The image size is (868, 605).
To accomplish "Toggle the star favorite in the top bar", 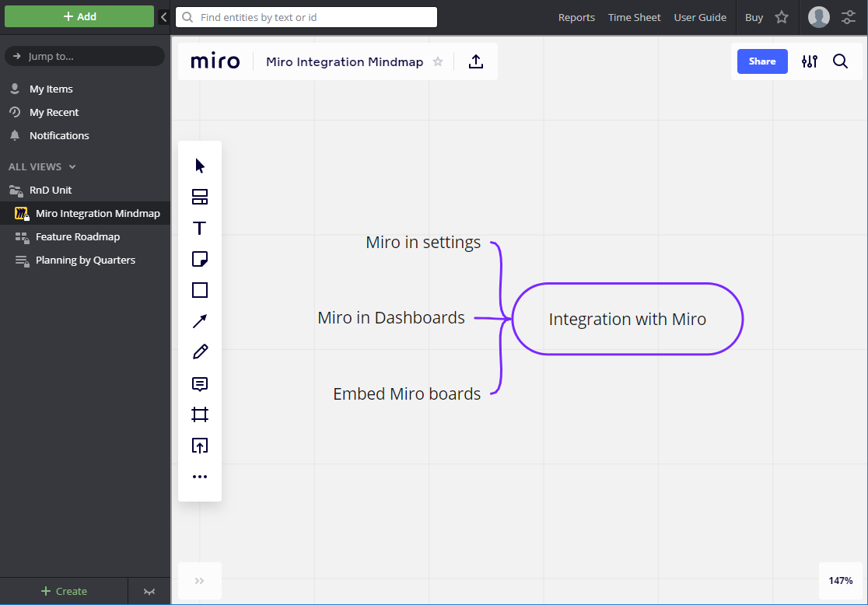I will (782, 17).
